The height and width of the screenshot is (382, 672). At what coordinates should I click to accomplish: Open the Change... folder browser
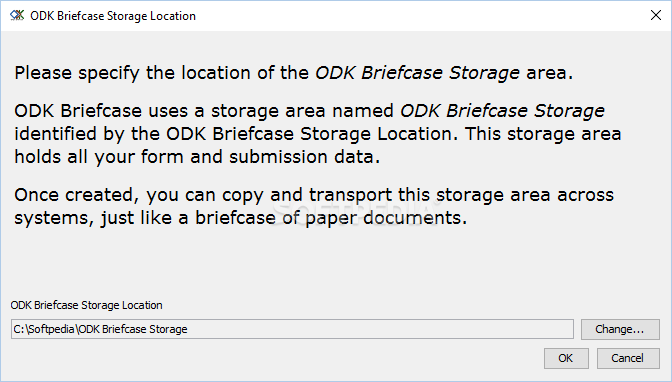pos(620,329)
